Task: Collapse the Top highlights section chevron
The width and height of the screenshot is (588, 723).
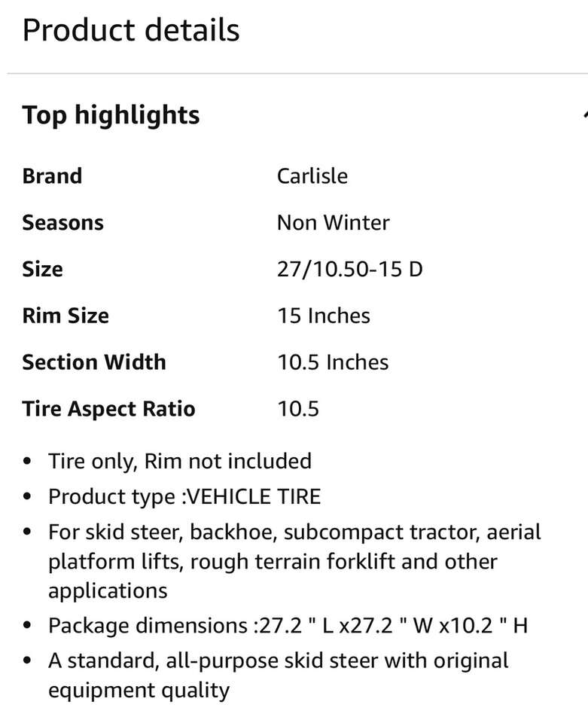Action: click(583, 115)
